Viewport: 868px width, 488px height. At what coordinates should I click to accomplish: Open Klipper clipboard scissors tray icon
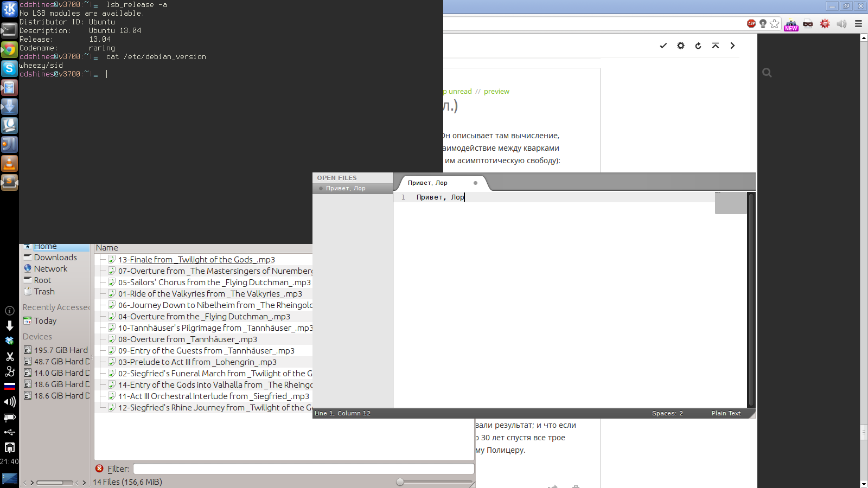9,356
